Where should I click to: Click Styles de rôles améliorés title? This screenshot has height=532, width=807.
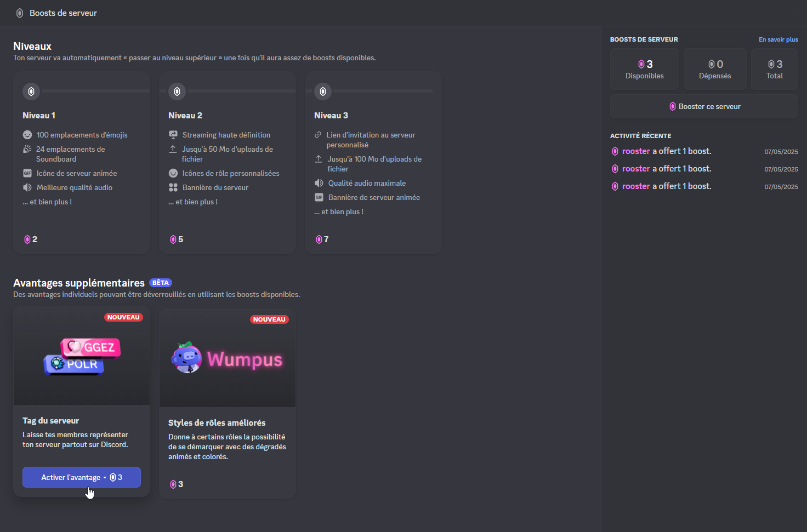pyautogui.click(x=217, y=423)
